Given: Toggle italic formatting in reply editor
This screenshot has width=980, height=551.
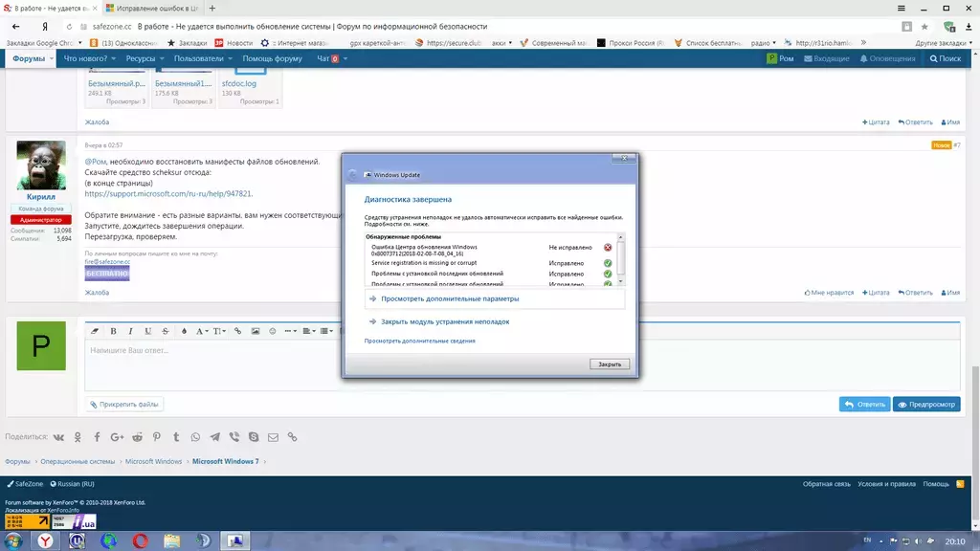Looking at the screenshot, I should coord(130,331).
